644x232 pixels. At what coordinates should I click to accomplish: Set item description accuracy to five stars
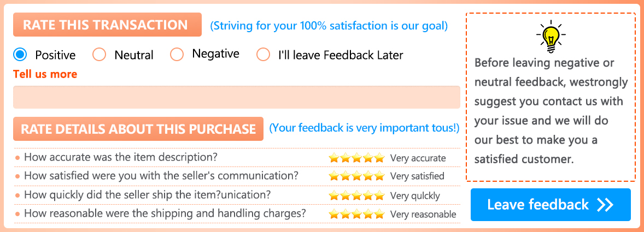(380, 158)
